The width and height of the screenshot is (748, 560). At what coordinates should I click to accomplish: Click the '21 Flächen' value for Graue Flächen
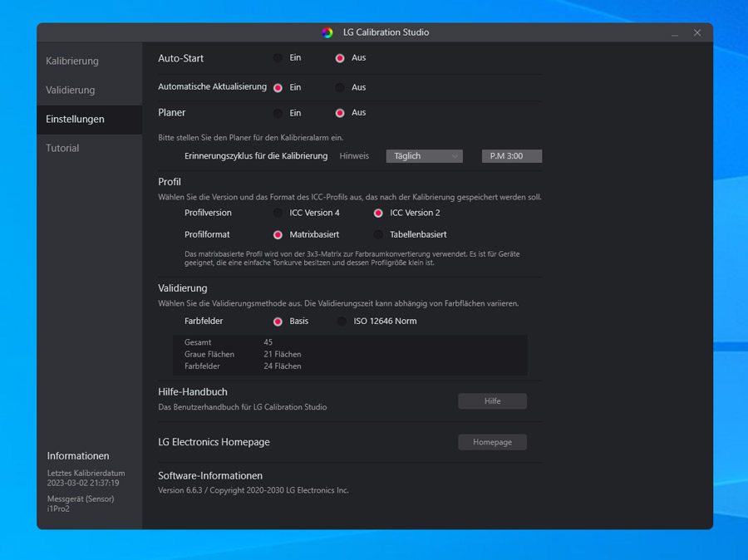tap(283, 355)
